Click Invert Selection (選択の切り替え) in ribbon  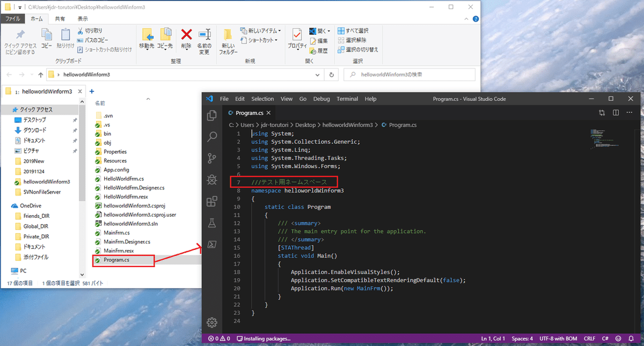pyautogui.click(x=358, y=49)
